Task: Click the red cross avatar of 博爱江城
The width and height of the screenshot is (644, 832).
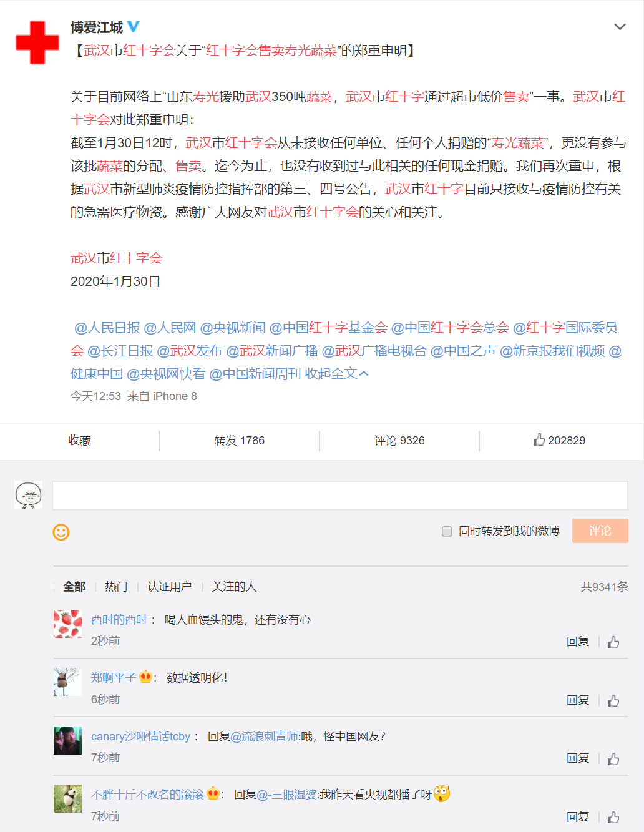Action: coord(37,42)
